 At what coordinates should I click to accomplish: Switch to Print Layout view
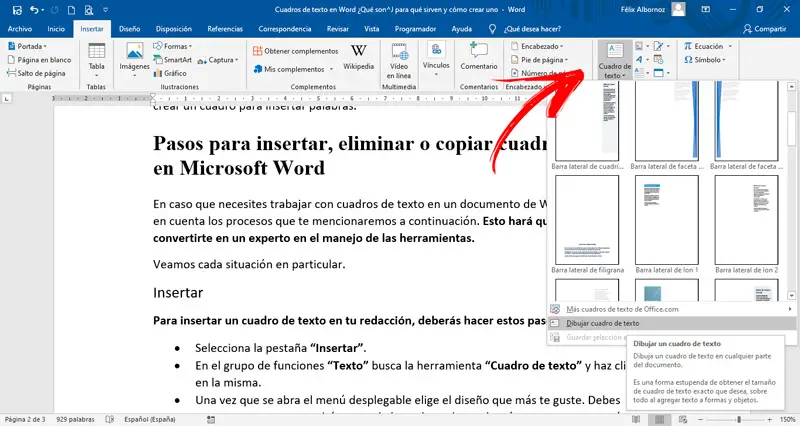[659, 419]
